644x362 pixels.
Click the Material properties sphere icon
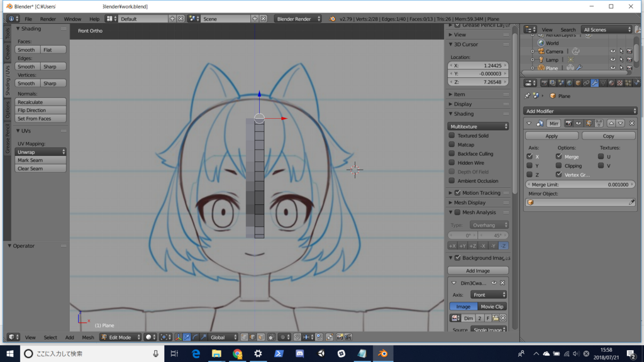coord(611,82)
